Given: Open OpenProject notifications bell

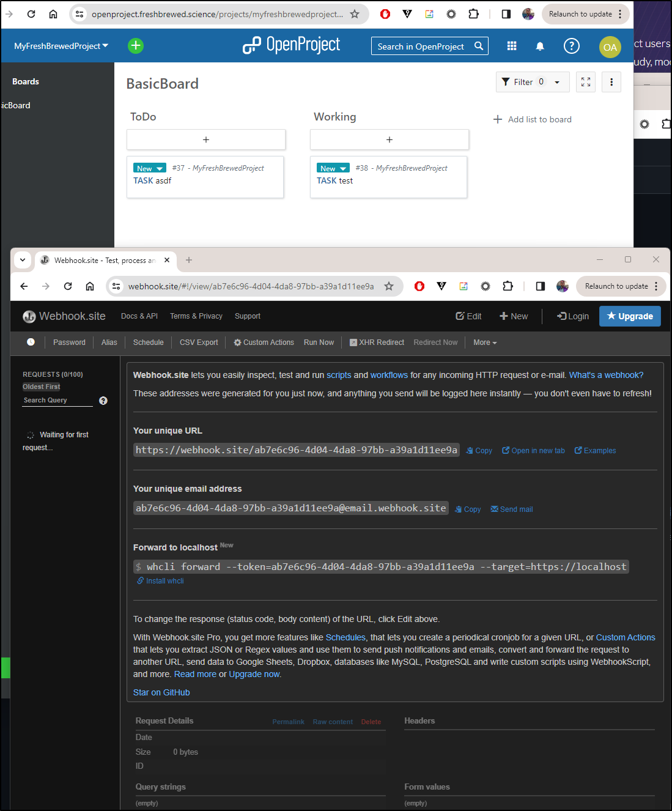Looking at the screenshot, I should click(x=540, y=46).
